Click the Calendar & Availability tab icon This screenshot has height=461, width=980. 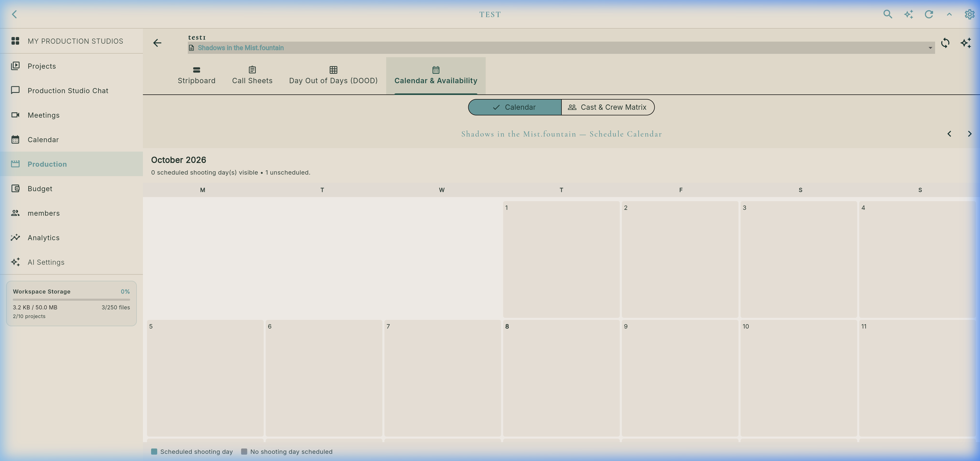click(x=436, y=70)
